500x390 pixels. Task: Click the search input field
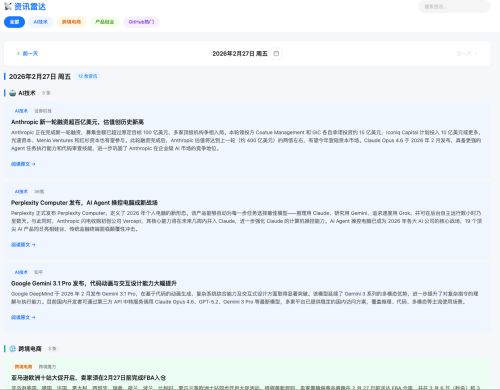point(454,7)
